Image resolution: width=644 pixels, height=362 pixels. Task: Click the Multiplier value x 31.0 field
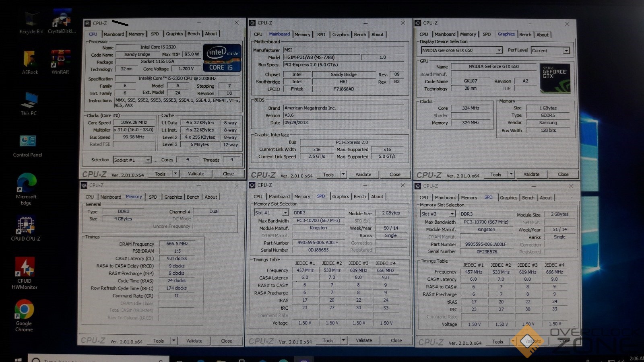pyautogui.click(x=134, y=130)
